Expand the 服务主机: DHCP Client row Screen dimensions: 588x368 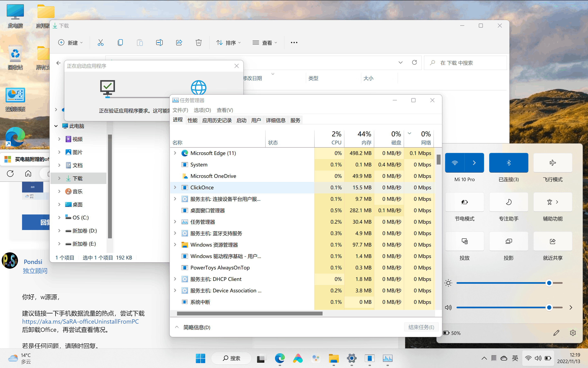coord(175,279)
